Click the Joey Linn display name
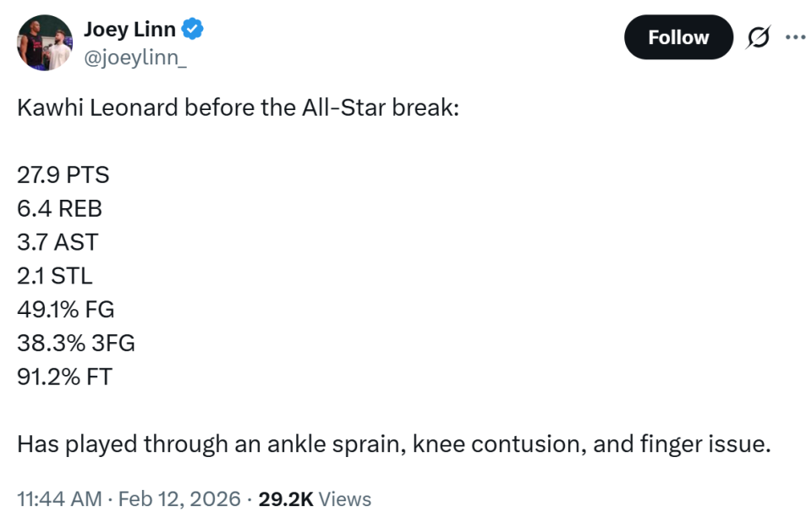The image size is (812, 518). (129, 30)
